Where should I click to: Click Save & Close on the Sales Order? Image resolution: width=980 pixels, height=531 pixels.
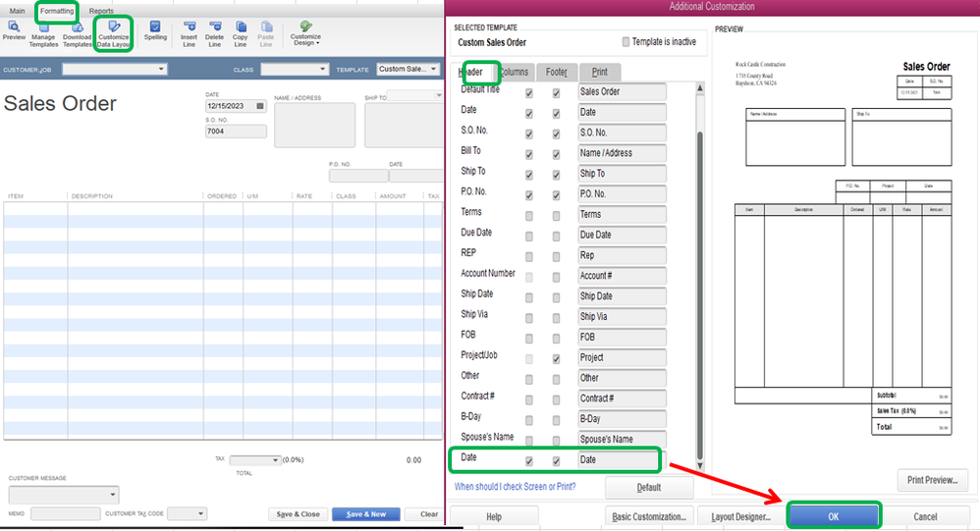(x=299, y=514)
